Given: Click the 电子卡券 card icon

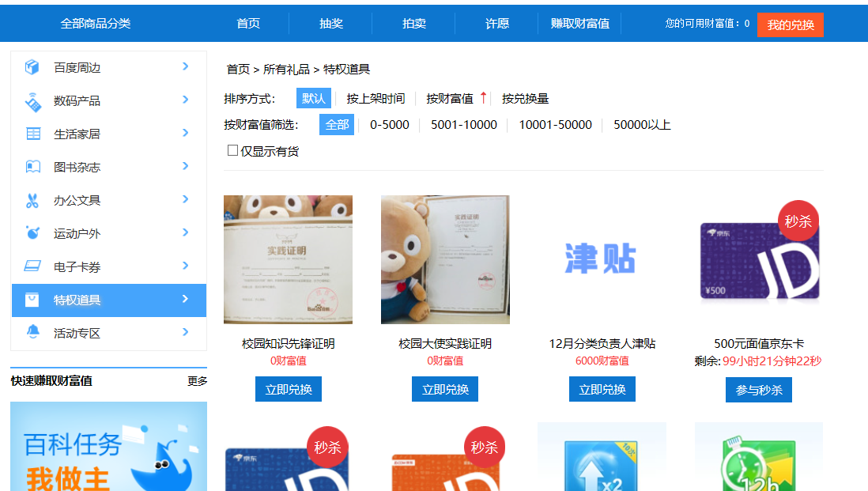Looking at the screenshot, I should click(32, 267).
